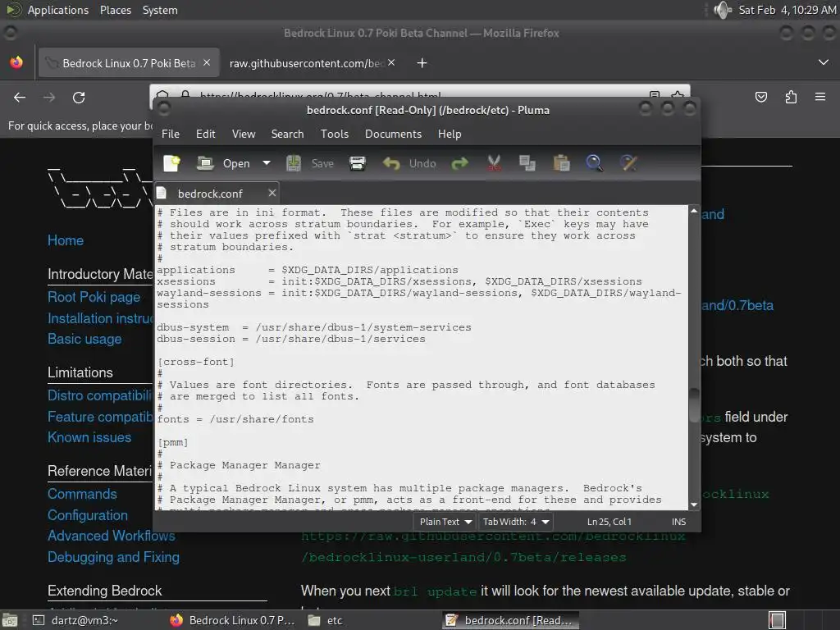Open Tab Width dropdown in status bar
Viewport: 840px width, 630px height.
pos(515,522)
